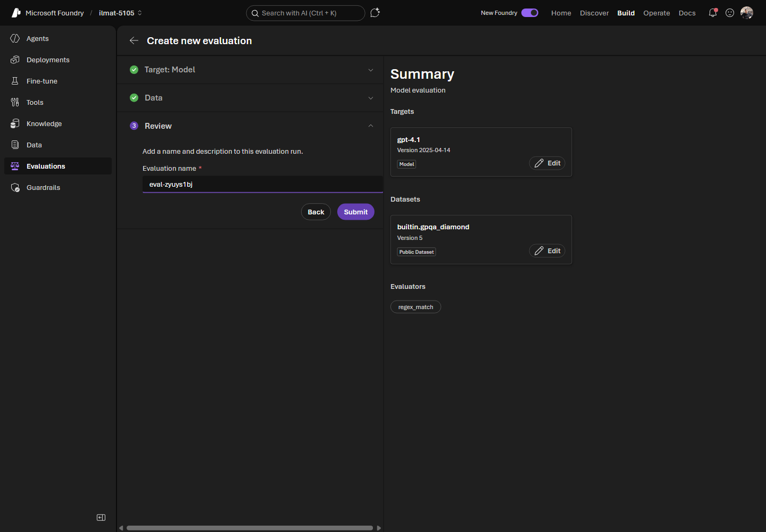Navigate to Agents in the sidebar
The height and width of the screenshot is (532, 766).
(58, 38)
